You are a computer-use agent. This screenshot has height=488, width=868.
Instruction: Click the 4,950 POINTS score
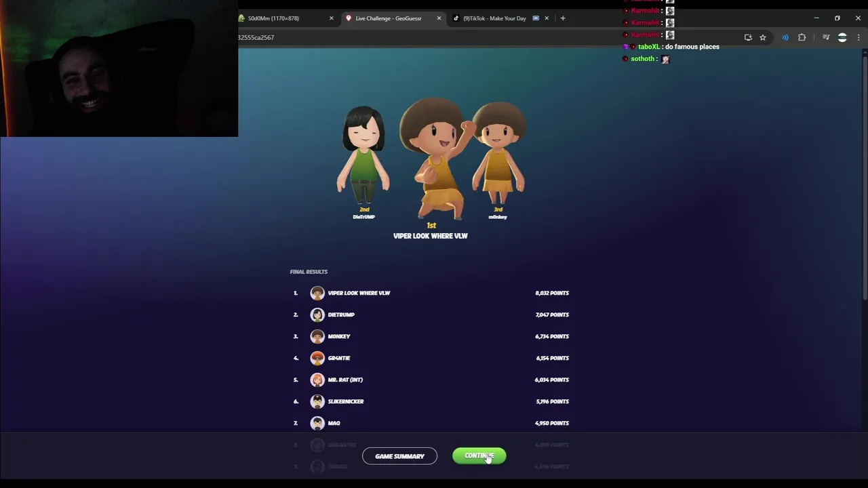552,423
